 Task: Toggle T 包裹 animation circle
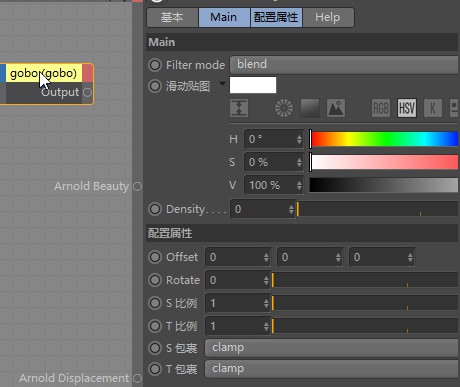point(155,369)
